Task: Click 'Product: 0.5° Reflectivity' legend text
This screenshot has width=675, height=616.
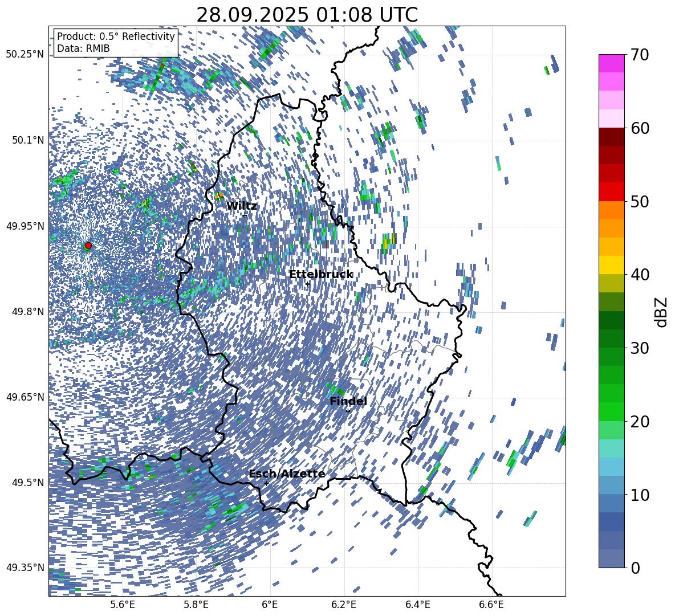Action: tap(116, 36)
